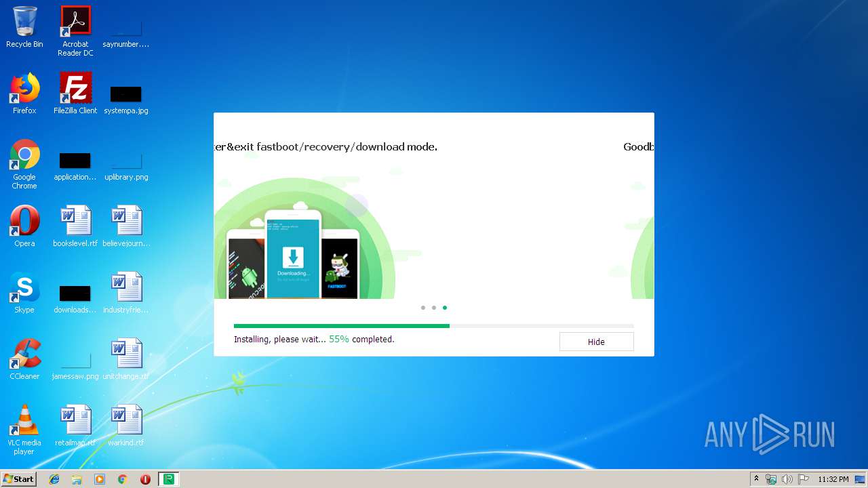Viewport: 868px width, 488px height.
Task: Open the volume tray icon
Action: (x=787, y=479)
